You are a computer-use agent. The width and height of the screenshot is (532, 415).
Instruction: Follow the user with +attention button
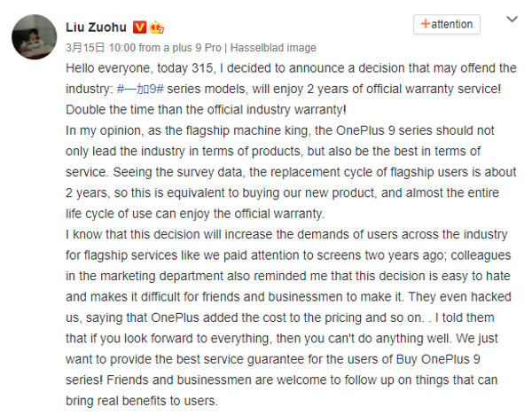click(449, 25)
